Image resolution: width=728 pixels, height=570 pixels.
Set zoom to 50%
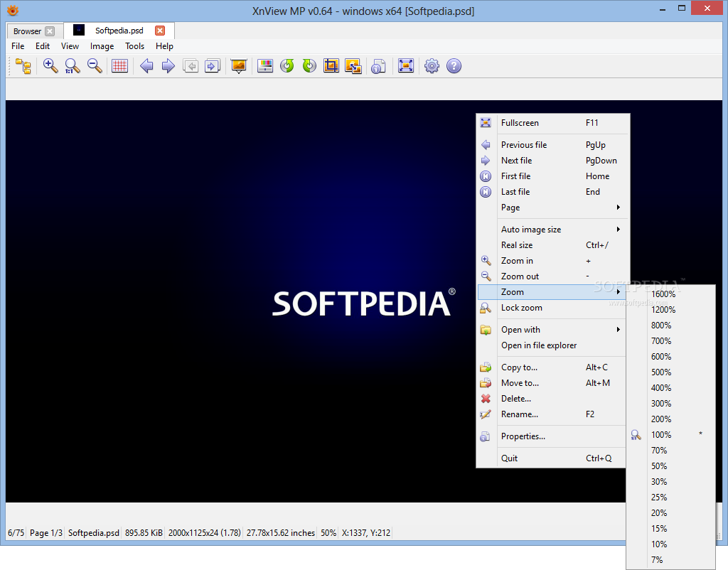coord(671,466)
